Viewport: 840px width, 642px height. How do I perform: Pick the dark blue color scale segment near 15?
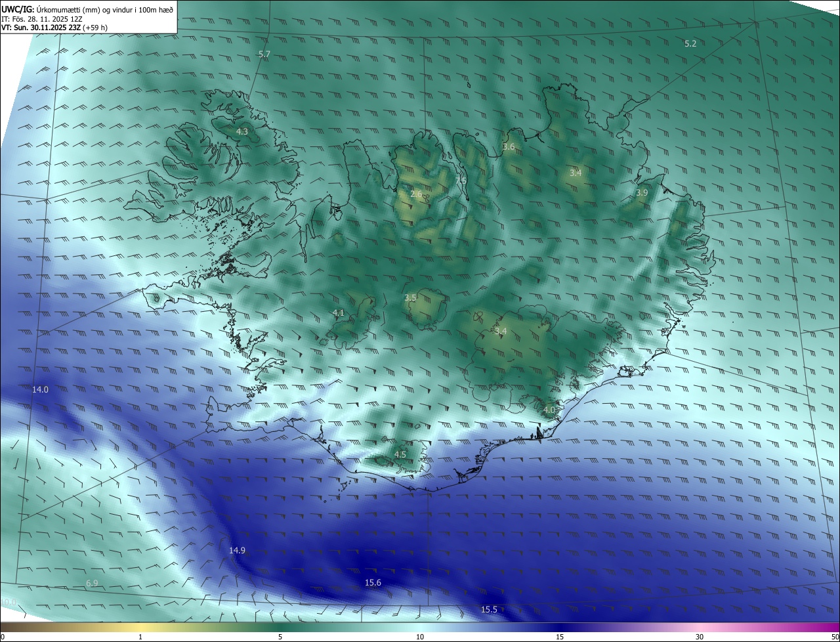560,627
